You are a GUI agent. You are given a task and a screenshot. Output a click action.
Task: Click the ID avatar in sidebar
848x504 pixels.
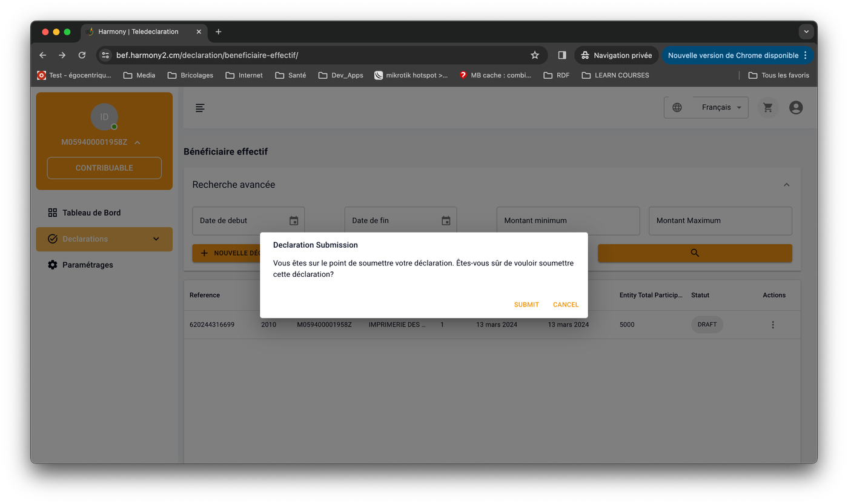tap(104, 117)
